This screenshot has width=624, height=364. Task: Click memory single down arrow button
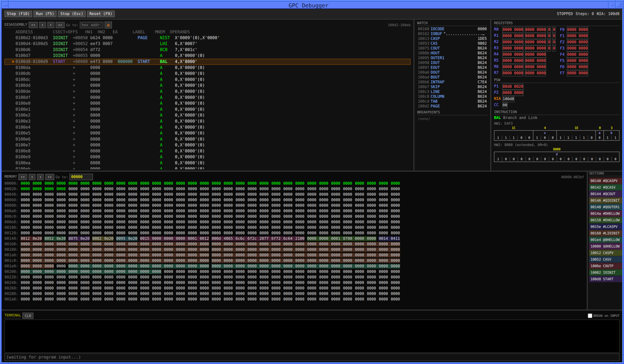(x=40, y=177)
